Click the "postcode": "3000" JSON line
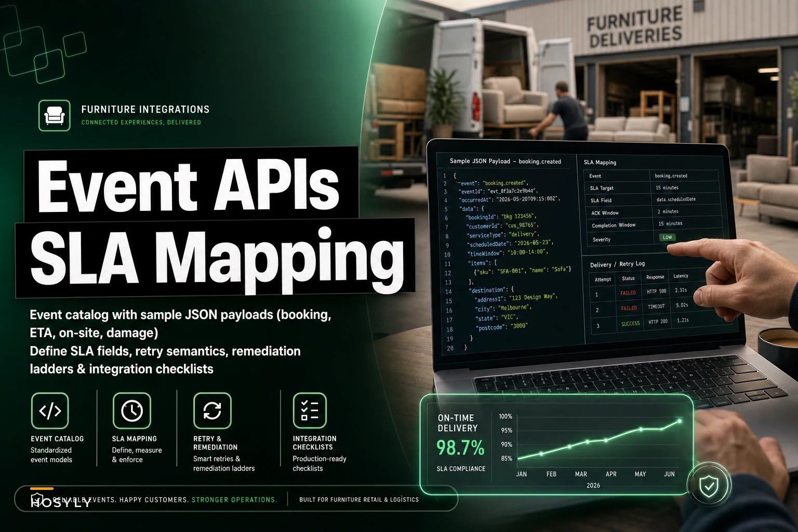The width and height of the screenshot is (798, 532). pyautogui.click(x=502, y=326)
